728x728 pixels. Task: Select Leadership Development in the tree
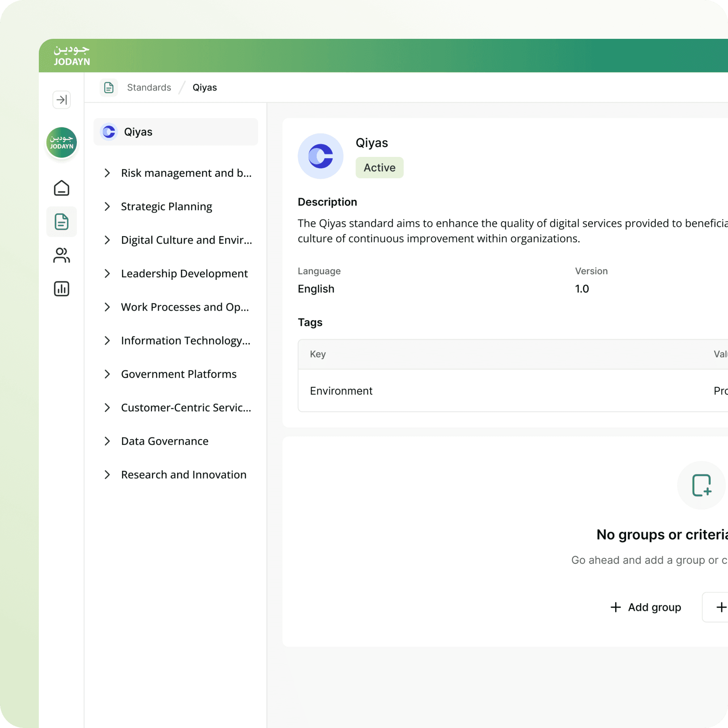[x=184, y=274]
